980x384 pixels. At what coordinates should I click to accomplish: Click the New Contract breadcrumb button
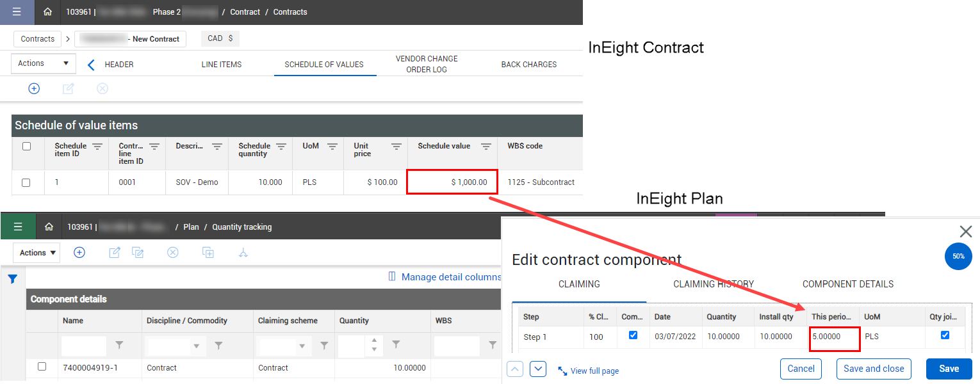(x=131, y=39)
